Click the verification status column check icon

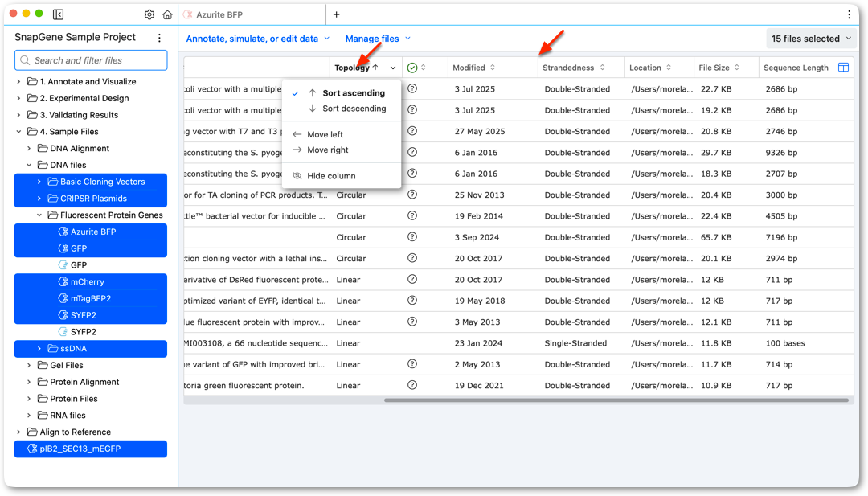tap(411, 68)
